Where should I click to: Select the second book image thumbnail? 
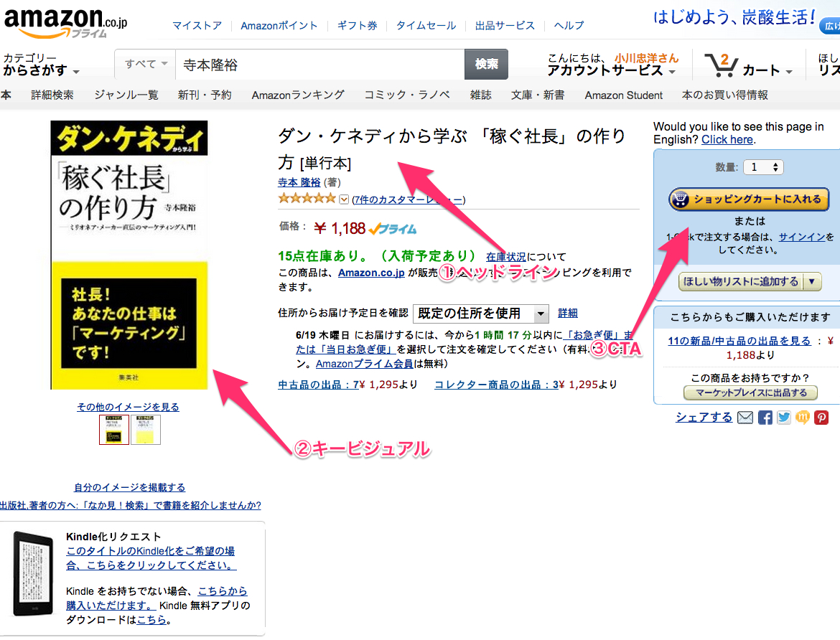[x=146, y=430]
